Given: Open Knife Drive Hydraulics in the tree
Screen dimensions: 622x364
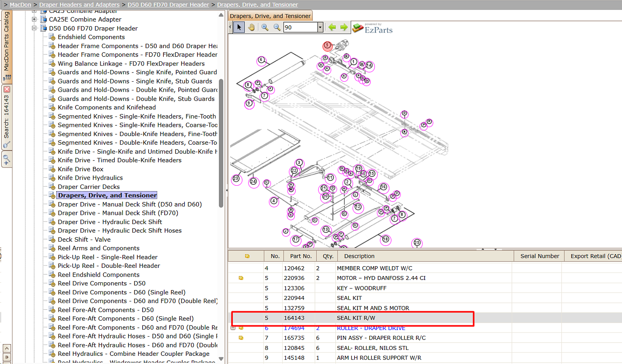Looking at the screenshot, I should point(90,178).
